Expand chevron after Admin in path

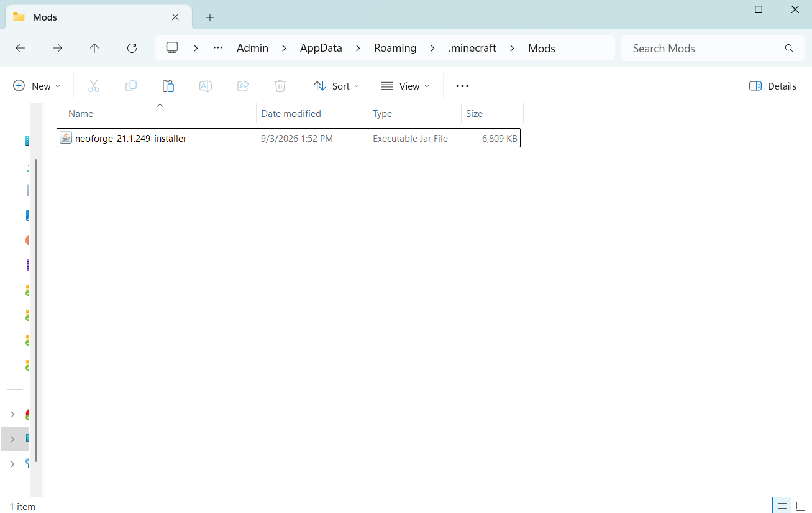point(285,48)
